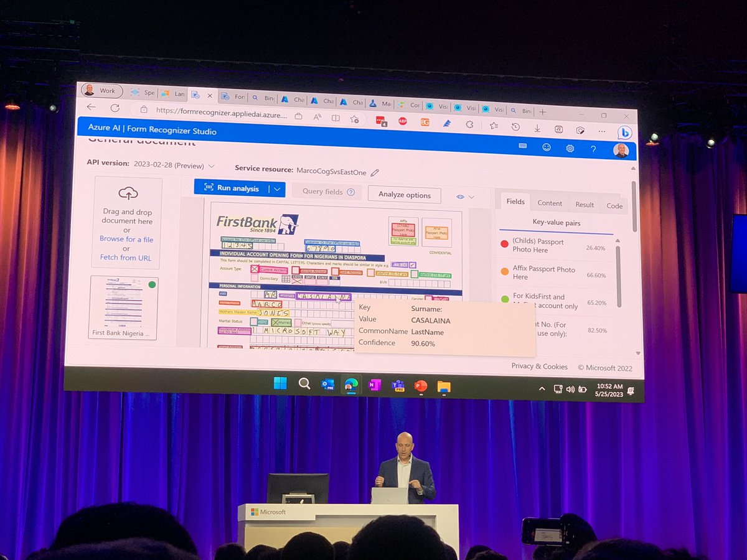Open the Bing chat sidebar icon
The height and width of the screenshot is (560, 747).
point(624,133)
